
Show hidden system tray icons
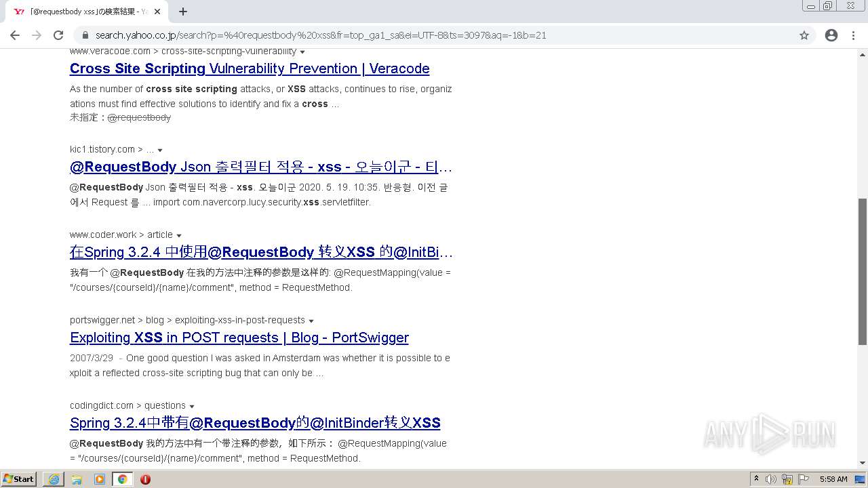pos(756,479)
